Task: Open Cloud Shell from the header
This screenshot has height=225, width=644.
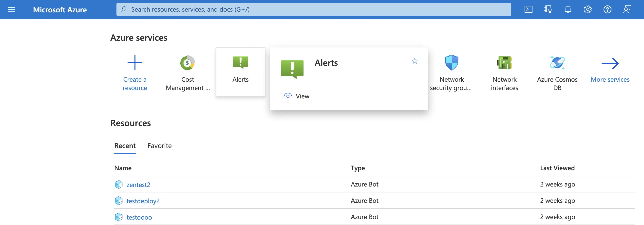Action: pos(528,10)
